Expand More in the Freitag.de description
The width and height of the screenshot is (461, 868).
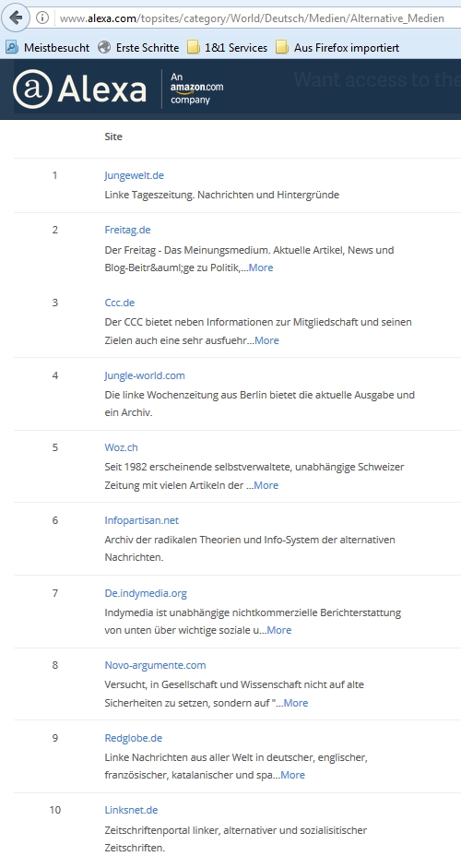pos(261,268)
